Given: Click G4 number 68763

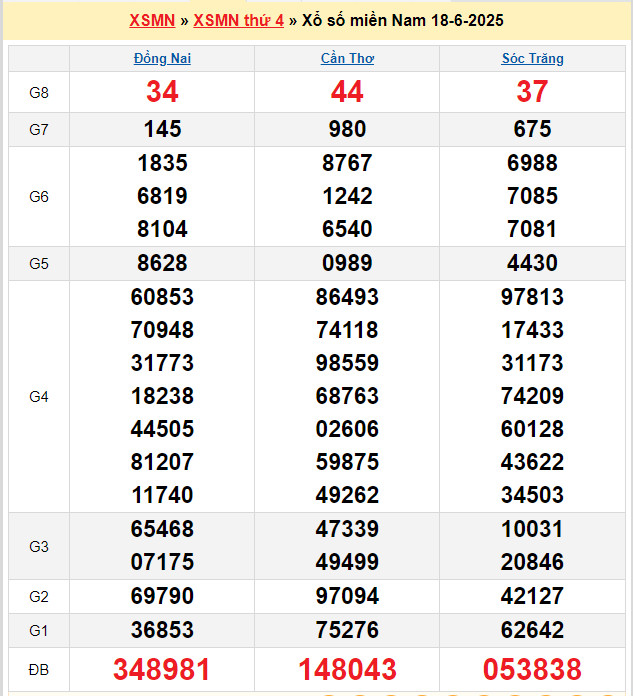Looking at the screenshot, I should tap(347, 396).
